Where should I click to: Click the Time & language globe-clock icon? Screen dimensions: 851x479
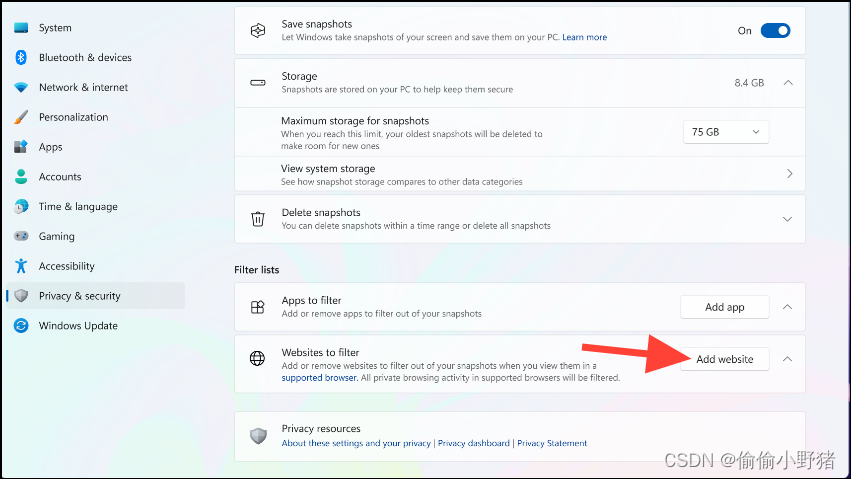pyautogui.click(x=21, y=206)
